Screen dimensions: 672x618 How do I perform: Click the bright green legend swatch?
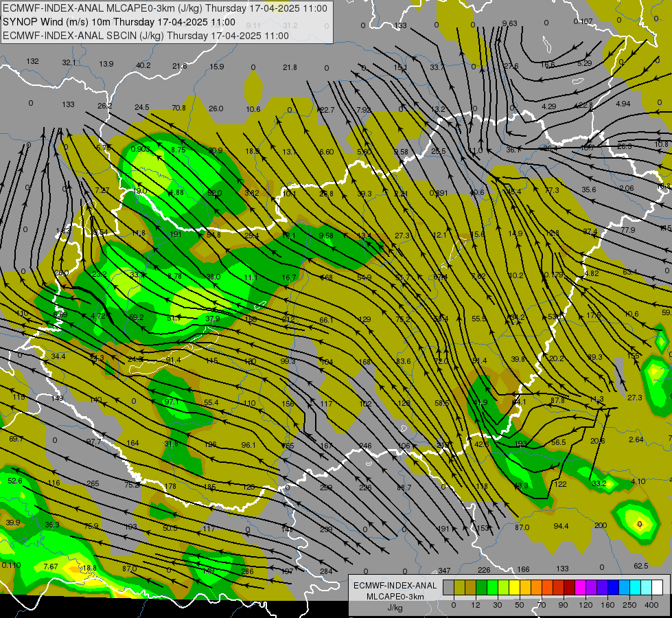tap(492, 587)
